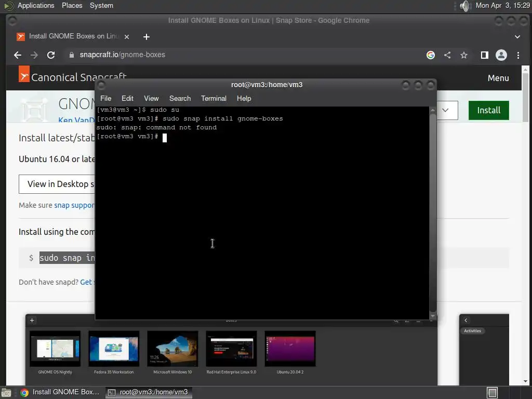Image resolution: width=532 pixels, height=399 pixels.
Task: Expand Chrome's tab search chevron
Action: (517, 37)
